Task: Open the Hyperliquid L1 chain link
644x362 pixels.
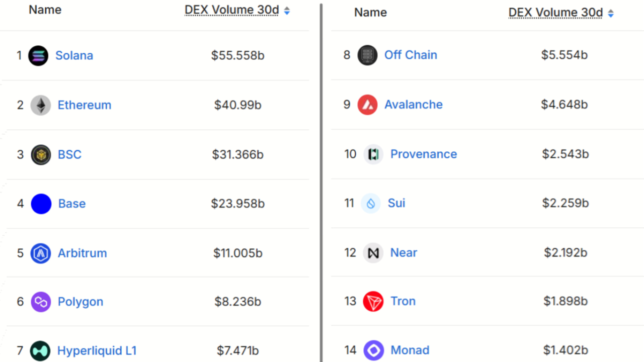Action: [x=97, y=350]
